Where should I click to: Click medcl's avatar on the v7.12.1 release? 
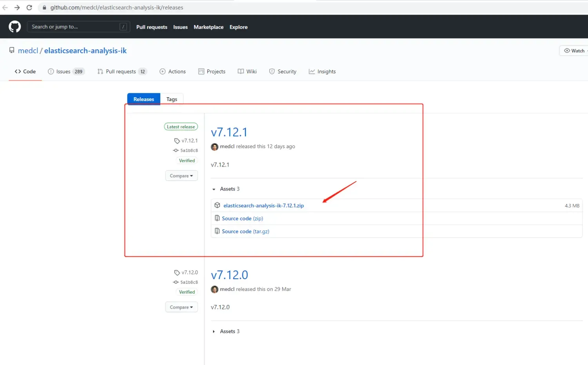pos(214,147)
